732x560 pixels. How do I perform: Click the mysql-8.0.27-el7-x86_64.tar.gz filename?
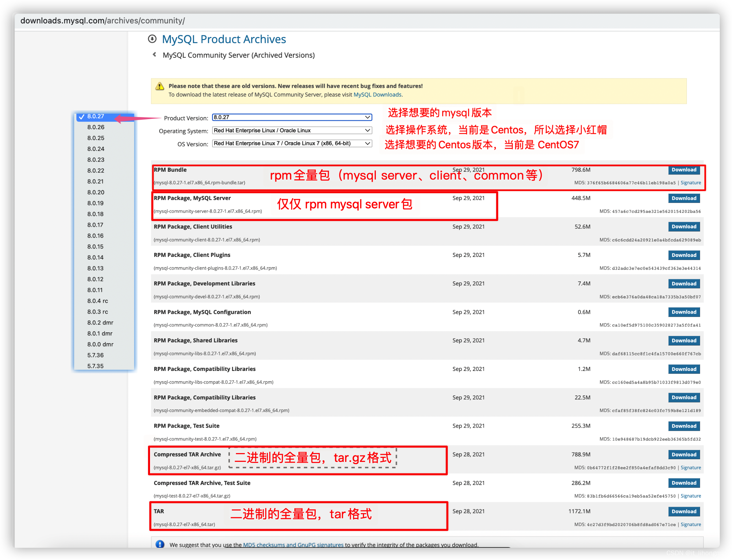pos(187,467)
